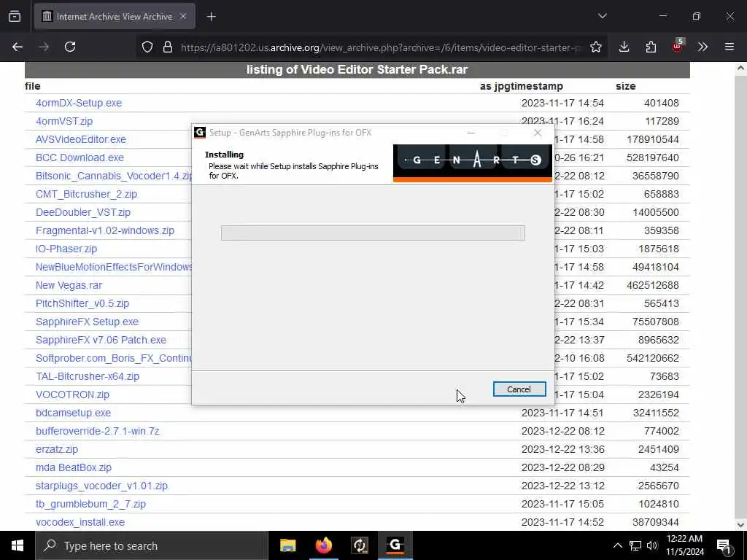Close the GenArts setup dialog

click(538, 133)
